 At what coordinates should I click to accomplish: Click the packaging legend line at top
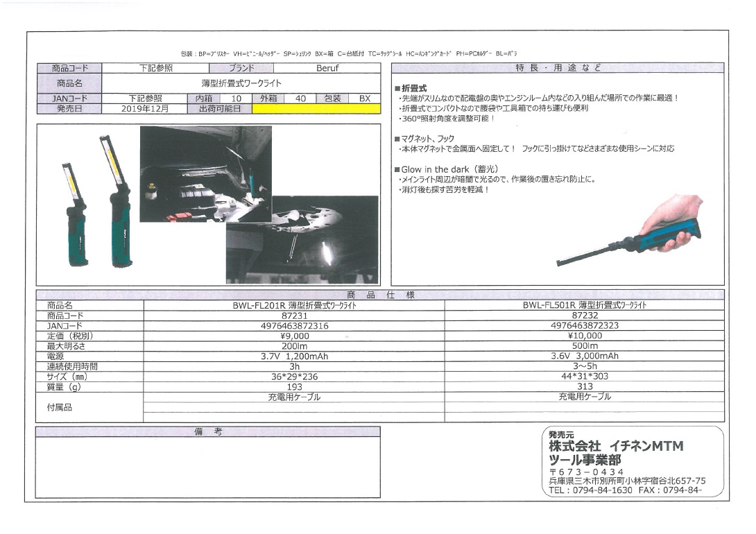click(349, 53)
